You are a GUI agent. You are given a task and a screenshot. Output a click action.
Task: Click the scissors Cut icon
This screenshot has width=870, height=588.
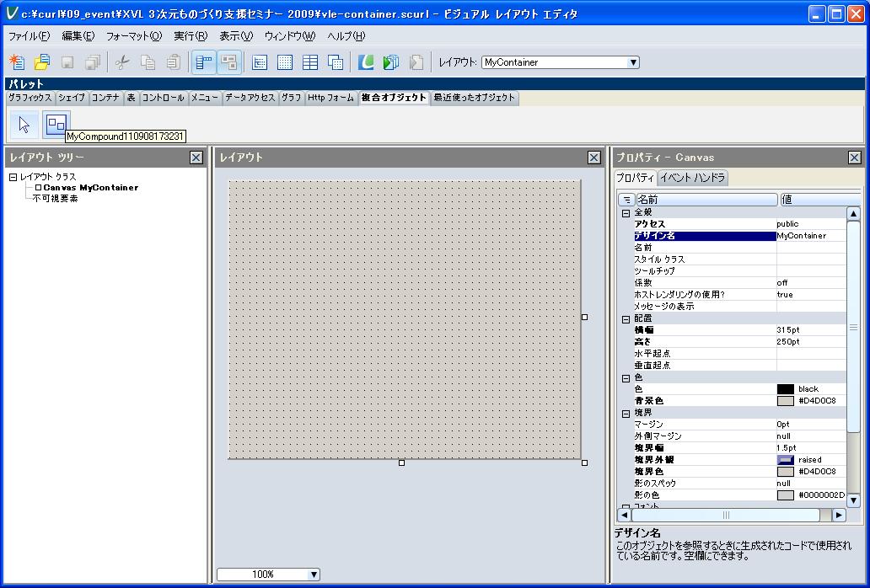122,62
